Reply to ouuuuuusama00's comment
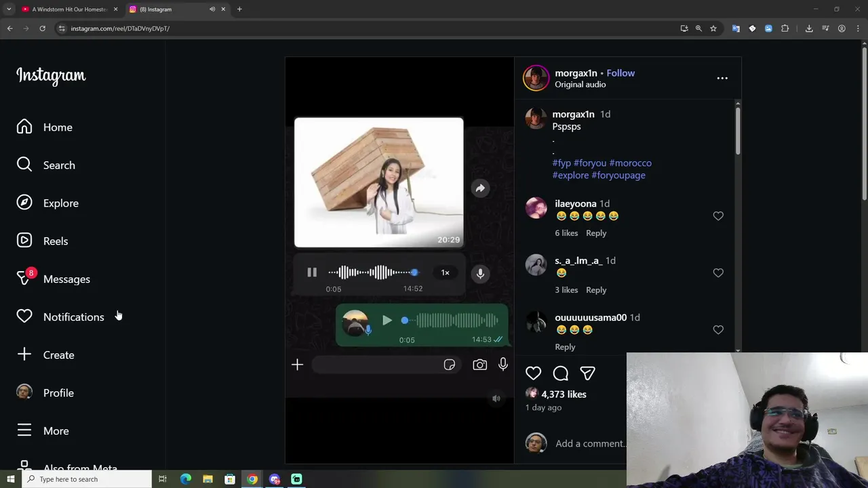 (565, 347)
